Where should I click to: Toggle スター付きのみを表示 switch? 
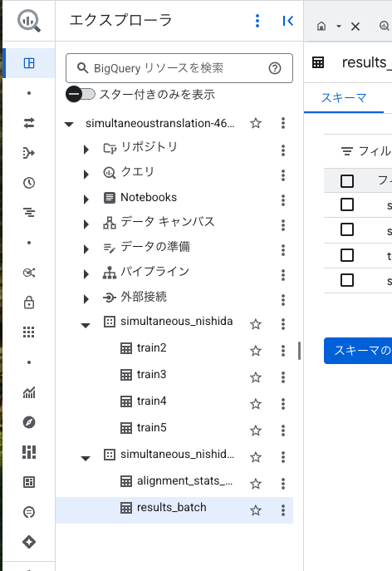tap(81, 94)
